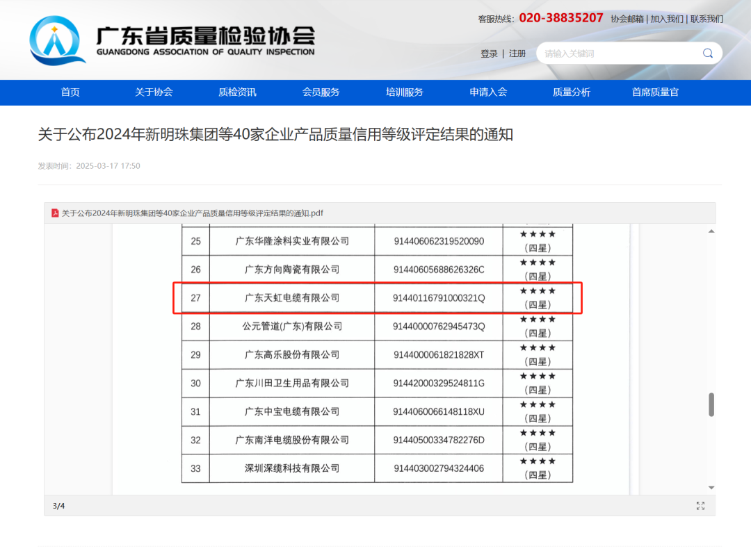Click company name 广东华隆涂料实业有限公司

coord(292,241)
